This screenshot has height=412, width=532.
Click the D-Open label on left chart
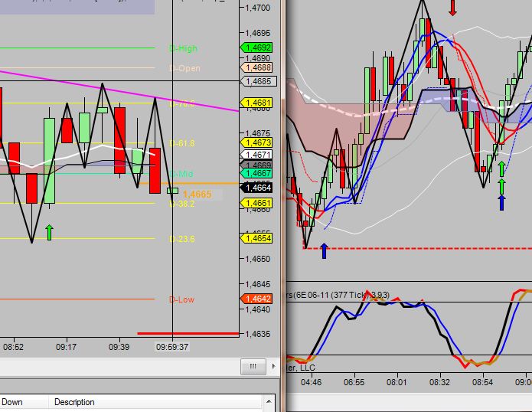[184, 68]
